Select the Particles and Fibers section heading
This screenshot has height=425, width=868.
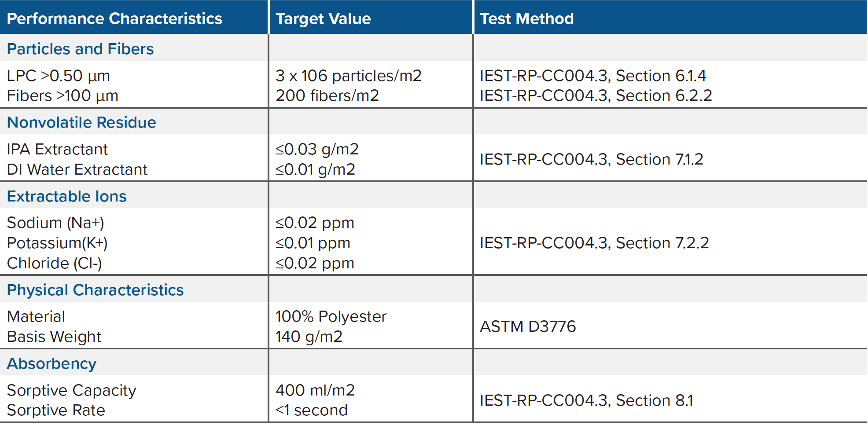tap(80, 49)
